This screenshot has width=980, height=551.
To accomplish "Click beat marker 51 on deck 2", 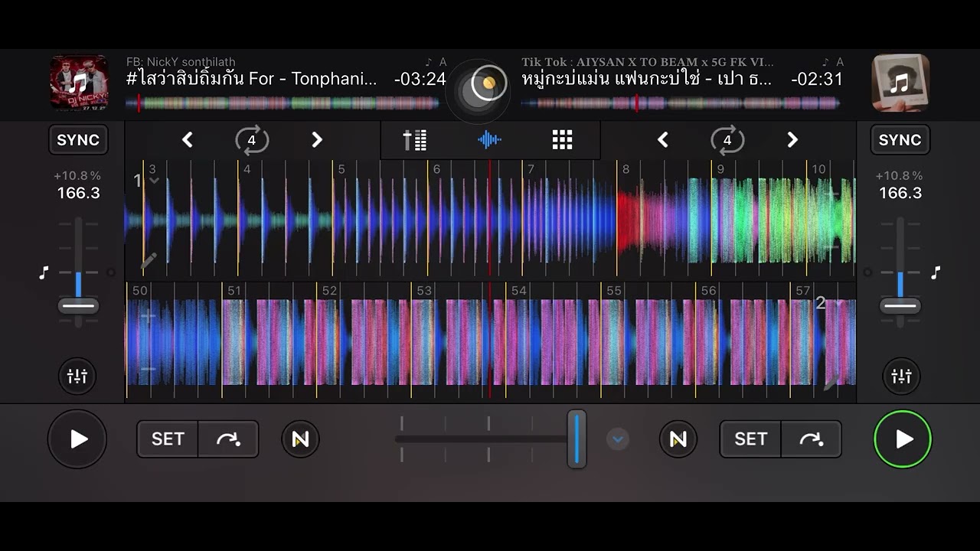I will click(234, 291).
